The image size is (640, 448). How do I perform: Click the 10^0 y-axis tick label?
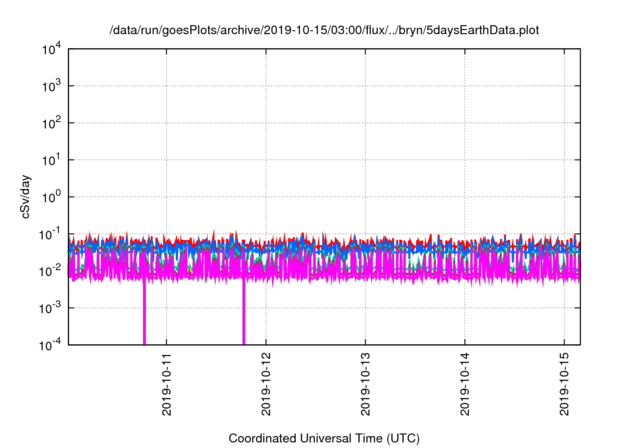click(x=51, y=197)
